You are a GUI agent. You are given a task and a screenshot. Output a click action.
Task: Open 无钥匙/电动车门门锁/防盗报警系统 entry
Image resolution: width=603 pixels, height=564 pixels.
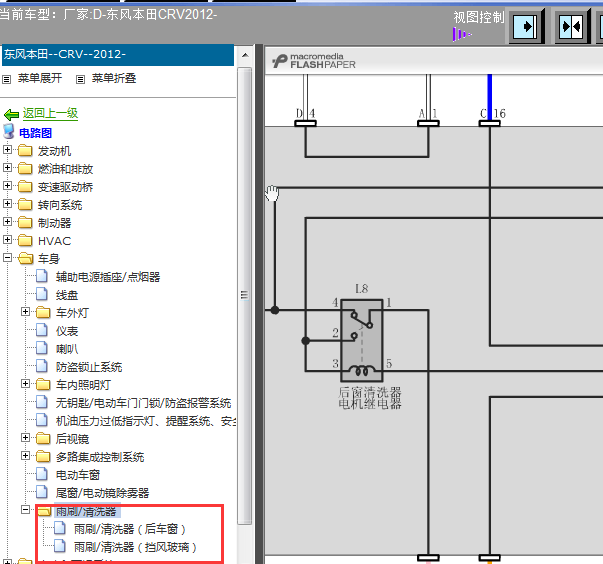click(143, 403)
